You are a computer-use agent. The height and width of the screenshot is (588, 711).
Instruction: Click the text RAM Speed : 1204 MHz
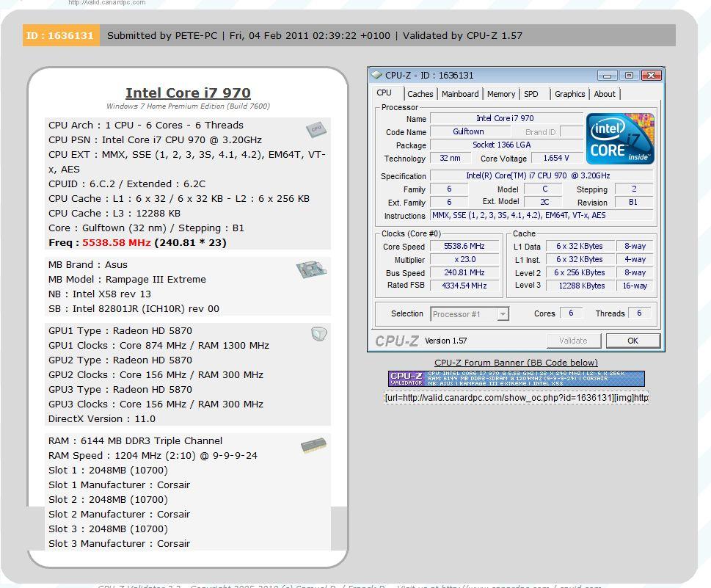(x=105, y=456)
